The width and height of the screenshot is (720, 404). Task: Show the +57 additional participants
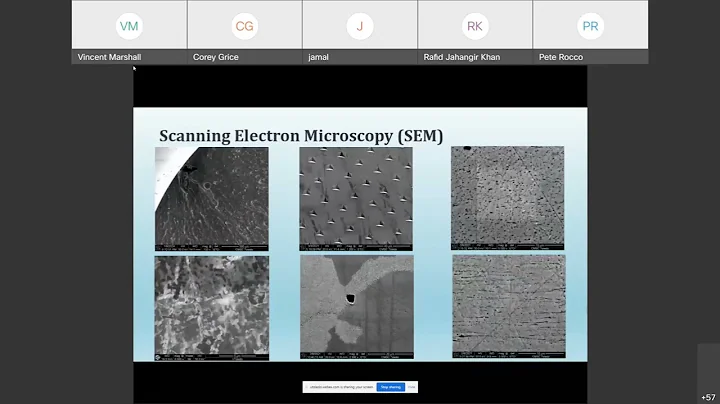[708, 397]
